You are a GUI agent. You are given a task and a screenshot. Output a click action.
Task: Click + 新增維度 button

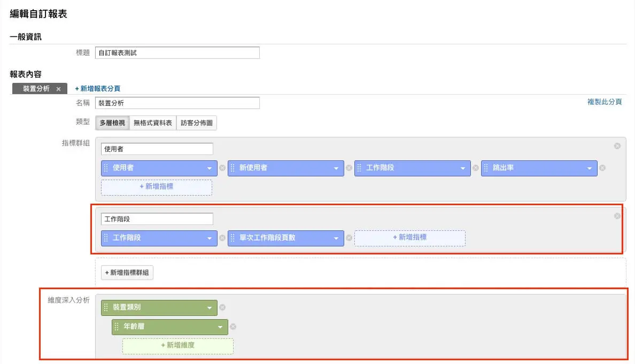pos(178,346)
